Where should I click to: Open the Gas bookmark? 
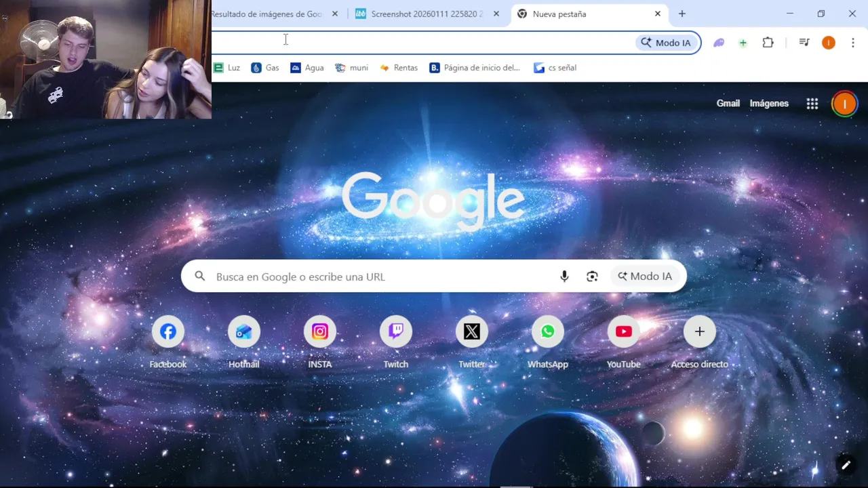265,68
